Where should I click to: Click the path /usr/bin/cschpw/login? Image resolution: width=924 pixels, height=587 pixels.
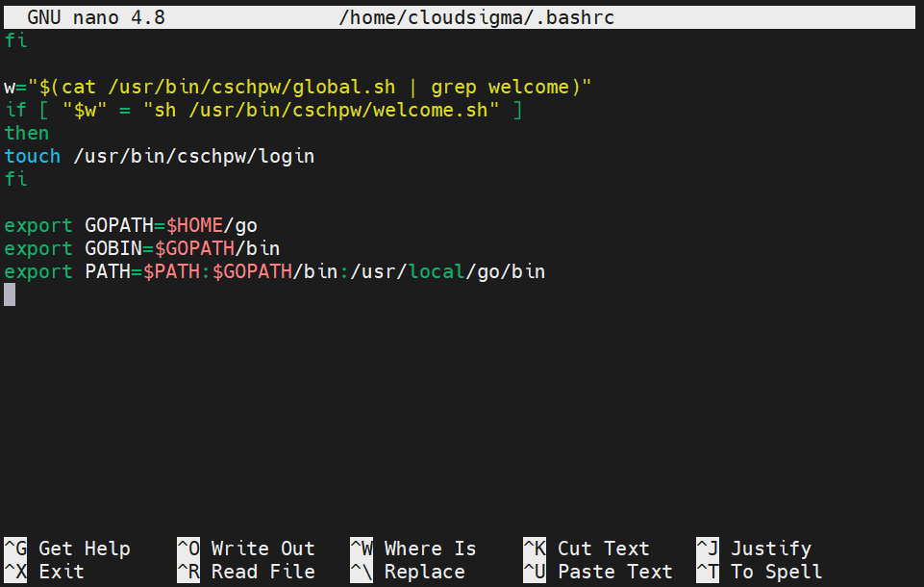click(194, 156)
